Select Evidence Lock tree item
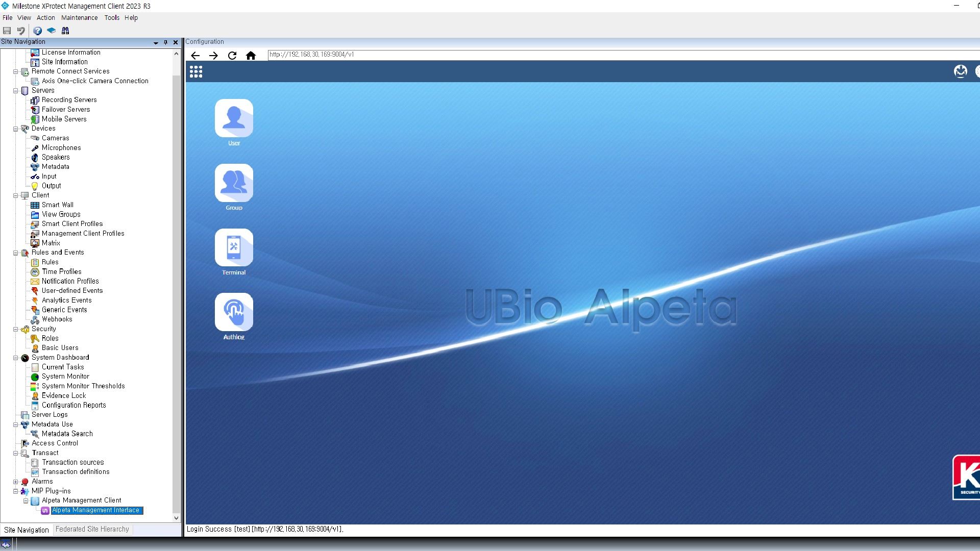The height and width of the screenshot is (551, 980). [x=64, y=396]
